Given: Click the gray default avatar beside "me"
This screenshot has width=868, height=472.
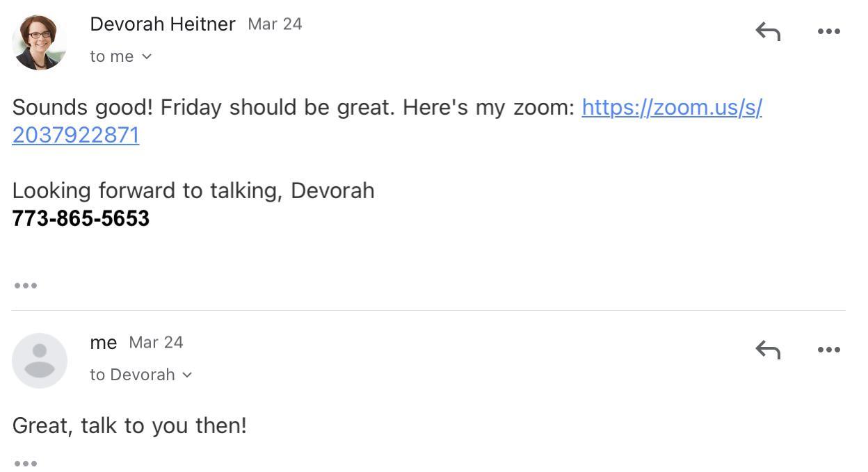Looking at the screenshot, I should click(x=40, y=360).
